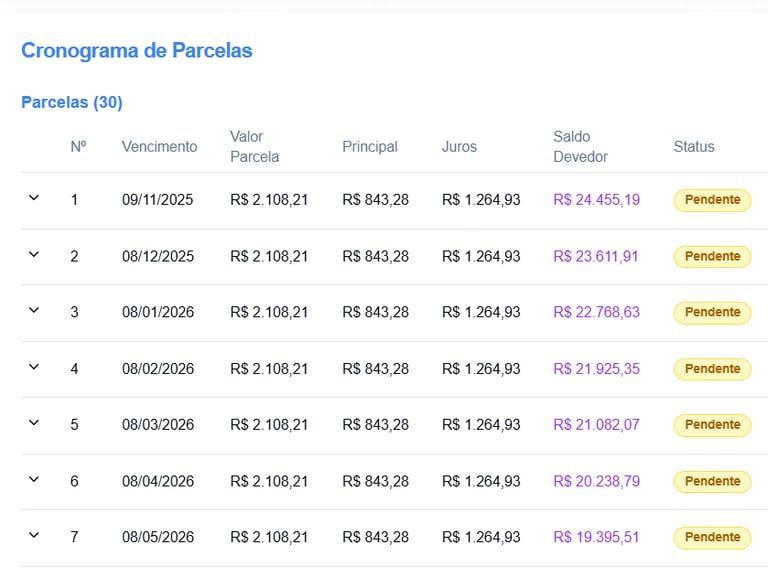Click the Saldo Devedor column header
This screenshot has width=768, height=577.
pyautogui.click(x=580, y=146)
